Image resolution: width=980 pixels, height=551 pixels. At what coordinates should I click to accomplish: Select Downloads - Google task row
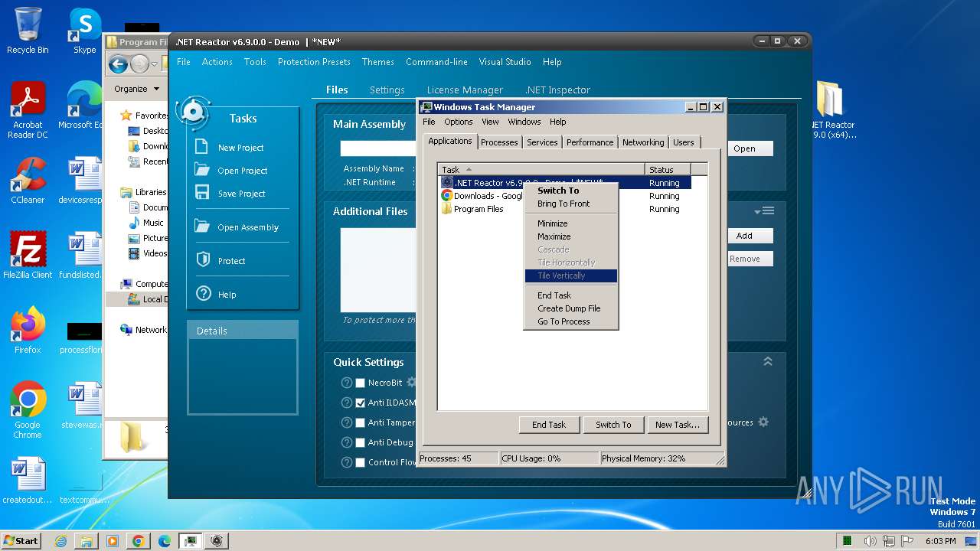tap(565, 196)
